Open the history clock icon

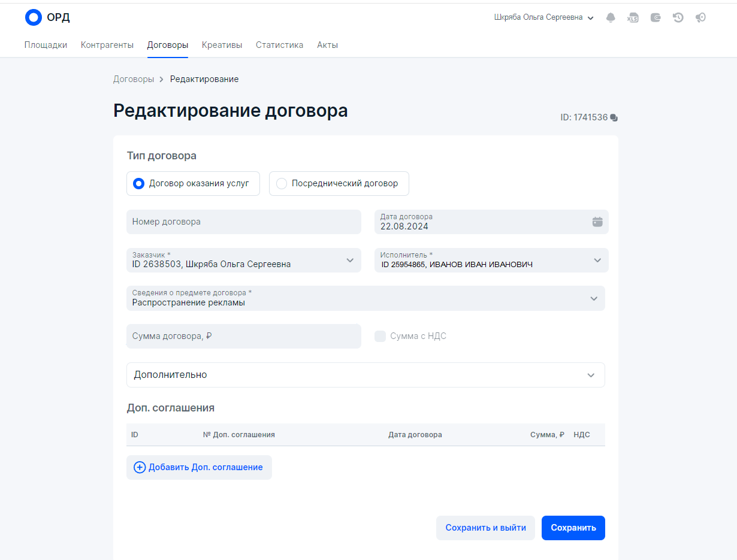[x=678, y=18]
